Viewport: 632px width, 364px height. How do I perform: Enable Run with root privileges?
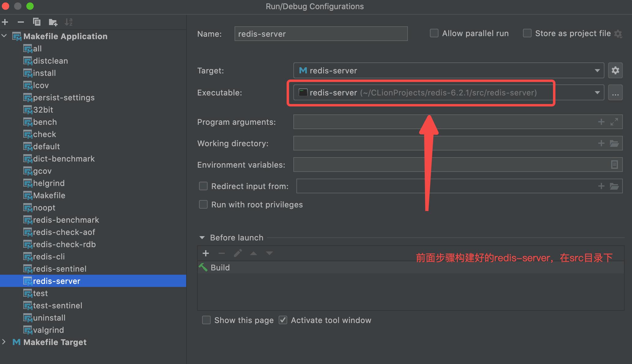pyautogui.click(x=203, y=205)
